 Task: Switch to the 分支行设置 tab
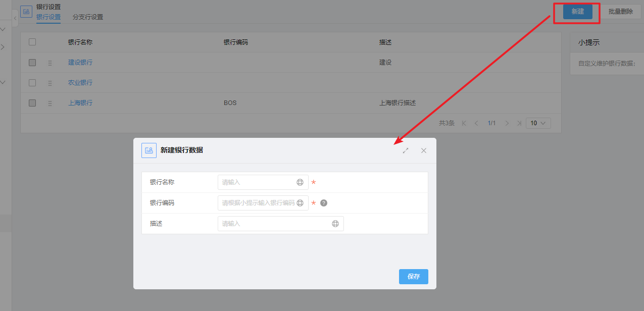88,17
